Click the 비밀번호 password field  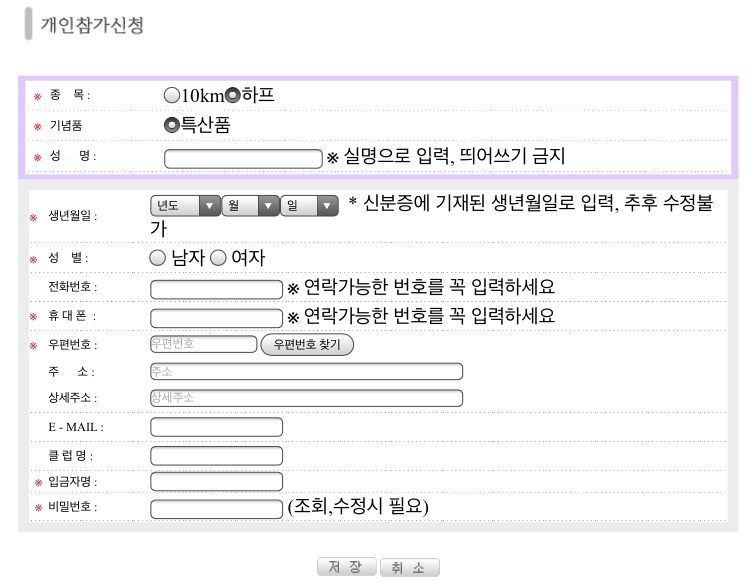pos(216,509)
